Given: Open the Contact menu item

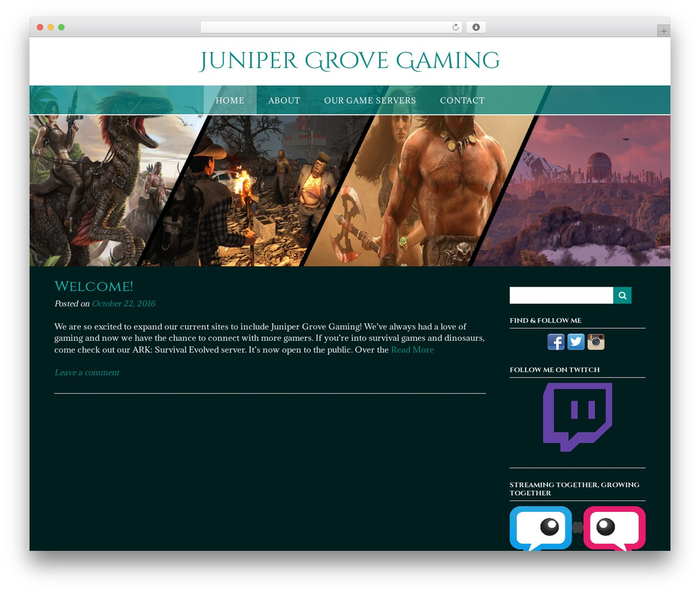Looking at the screenshot, I should 463,100.
